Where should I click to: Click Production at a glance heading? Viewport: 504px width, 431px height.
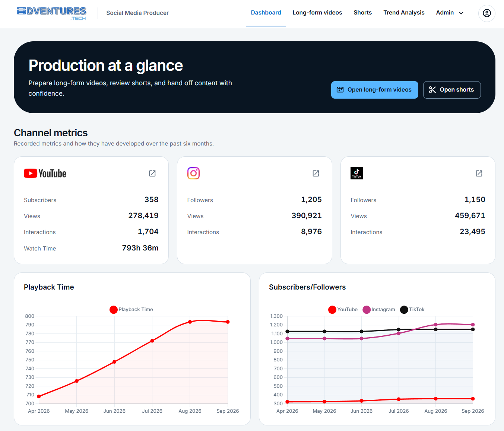tap(106, 66)
